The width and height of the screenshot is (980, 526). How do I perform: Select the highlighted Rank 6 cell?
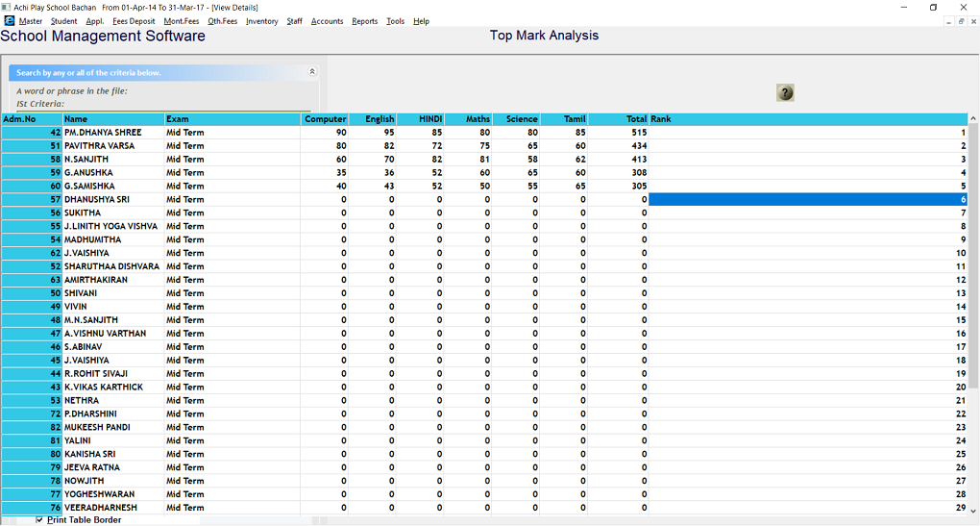(x=807, y=200)
